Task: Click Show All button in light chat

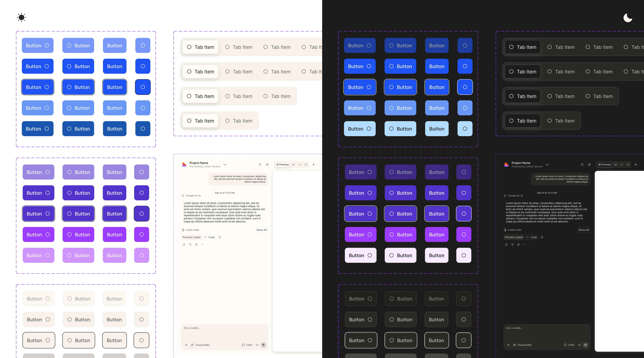Action: pos(261,230)
